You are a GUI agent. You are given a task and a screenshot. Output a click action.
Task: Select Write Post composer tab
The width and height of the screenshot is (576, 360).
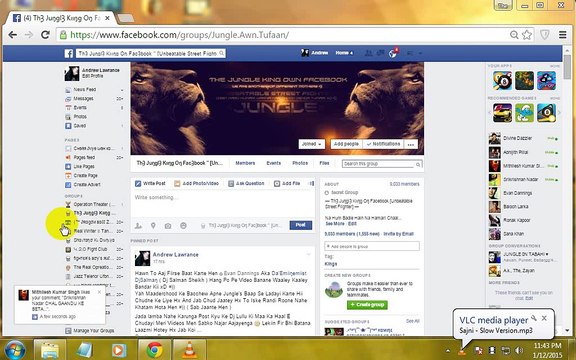pyautogui.click(x=150, y=183)
